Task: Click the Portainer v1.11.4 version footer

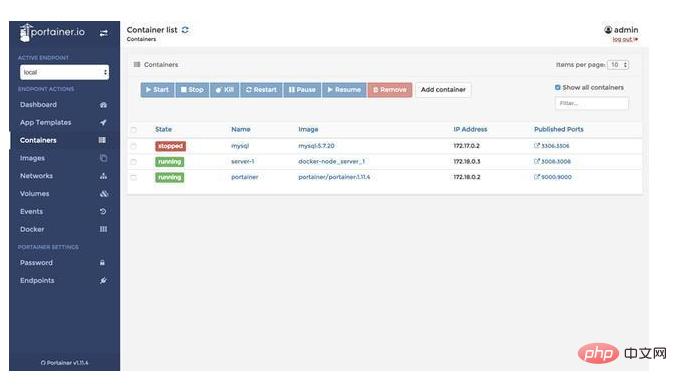Action: pyautogui.click(x=64, y=363)
